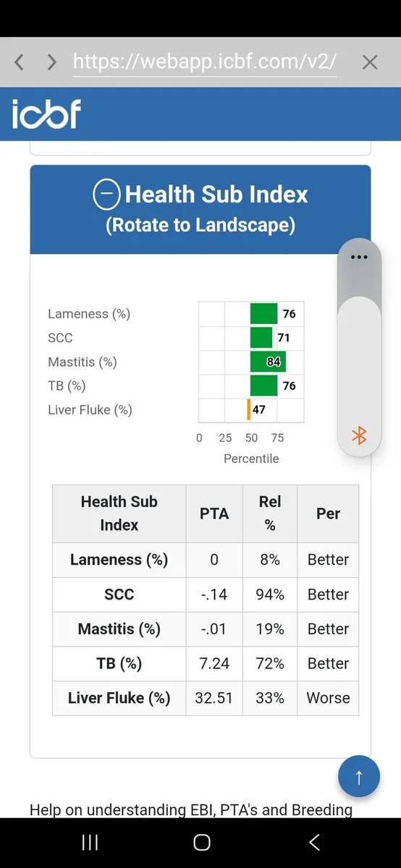This screenshot has height=868, width=401.
Task: Open the ICBF logo home link
Action: point(46,114)
